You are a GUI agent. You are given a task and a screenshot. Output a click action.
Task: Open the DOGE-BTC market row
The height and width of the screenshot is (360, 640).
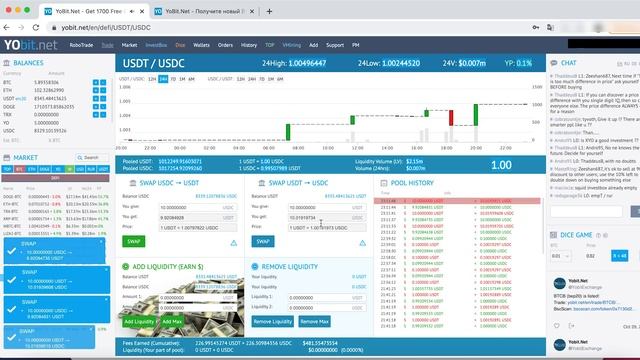tap(56, 197)
